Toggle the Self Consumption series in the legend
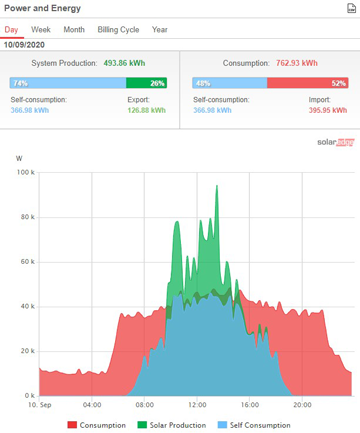Screen dimensions: 360x433 254,425
